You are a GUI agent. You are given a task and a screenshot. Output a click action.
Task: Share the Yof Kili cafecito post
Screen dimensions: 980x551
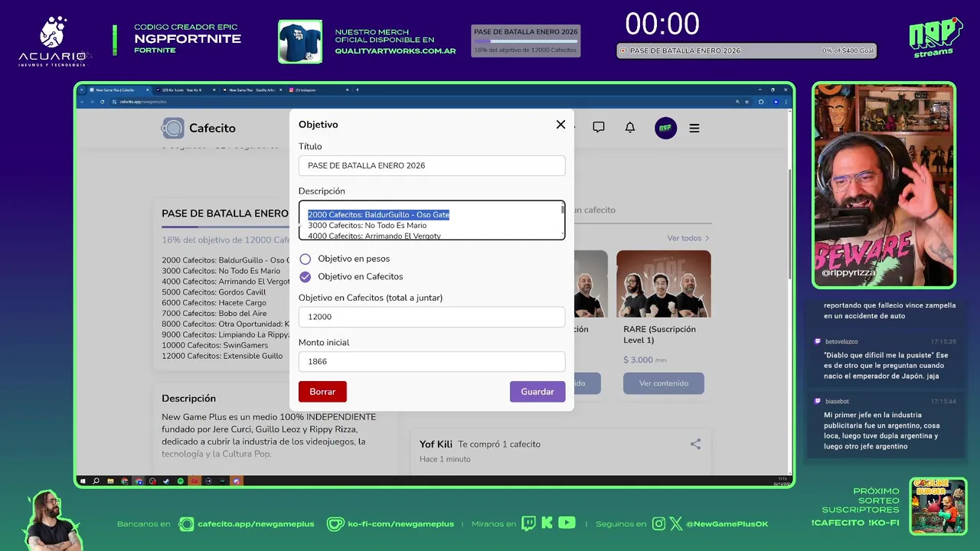click(x=695, y=444)
